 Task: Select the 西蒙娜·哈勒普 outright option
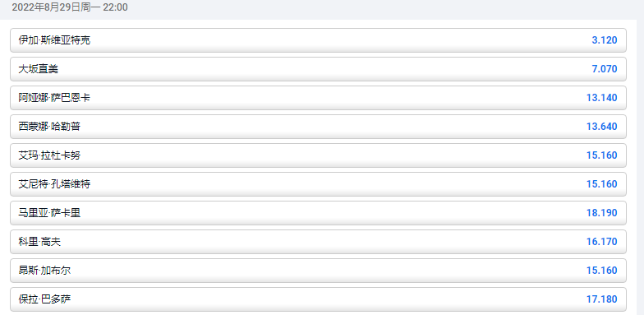(319, 127)
